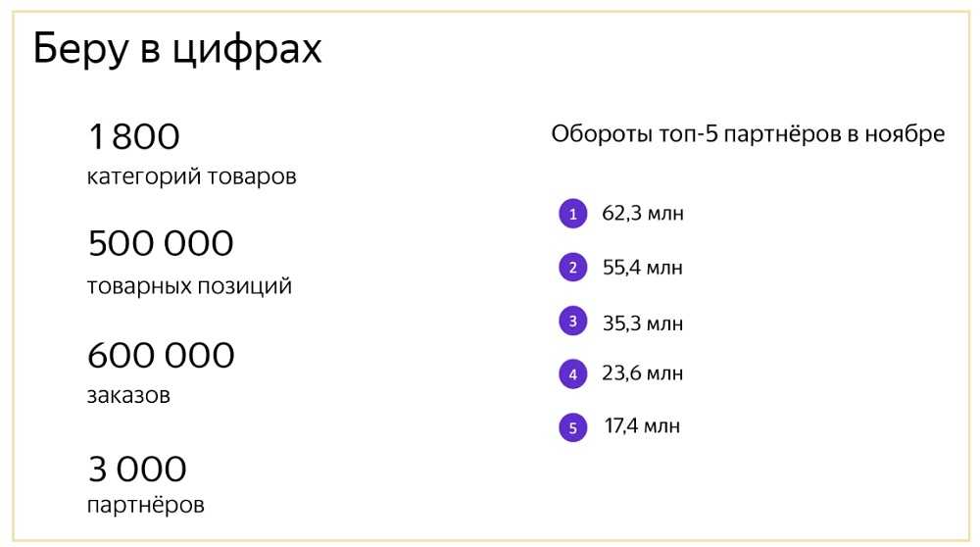Viewport: 980px width, 547px height.
Task: Select the "500 000" figure
Action: [161, 243]
